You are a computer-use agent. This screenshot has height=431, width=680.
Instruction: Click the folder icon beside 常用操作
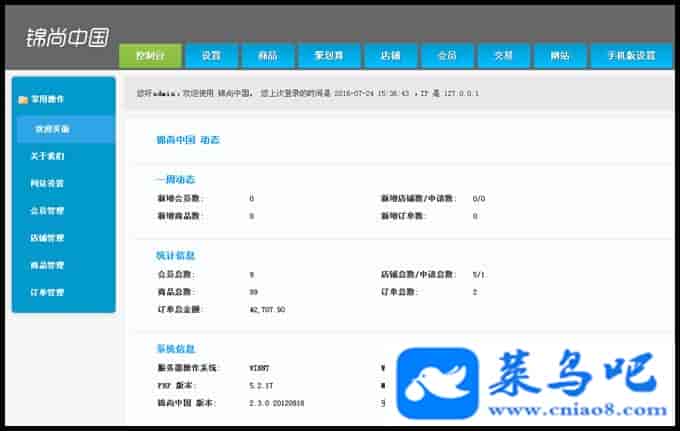tap(23, 100)
